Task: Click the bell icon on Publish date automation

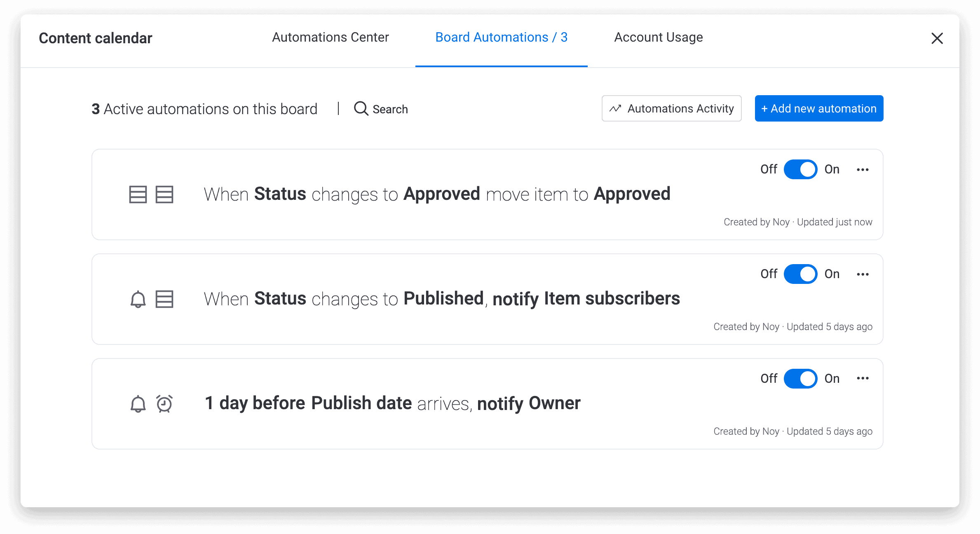Action: point(138,404)
